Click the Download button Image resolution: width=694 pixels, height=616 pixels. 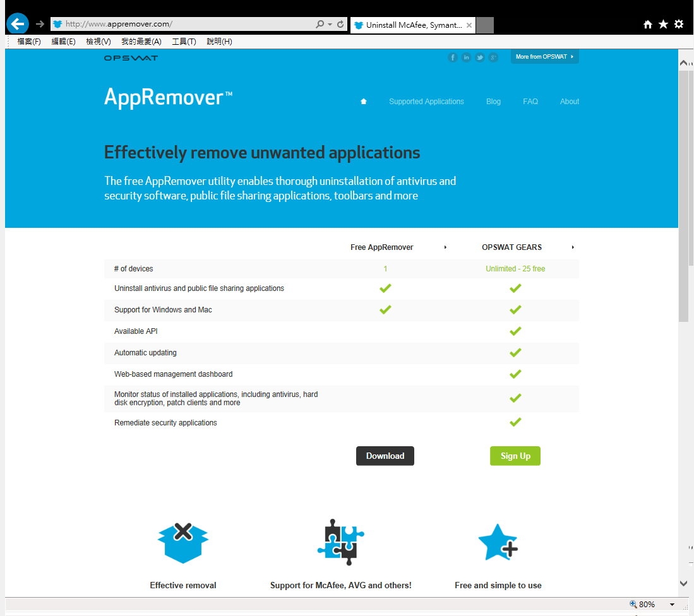pos(385,456)
